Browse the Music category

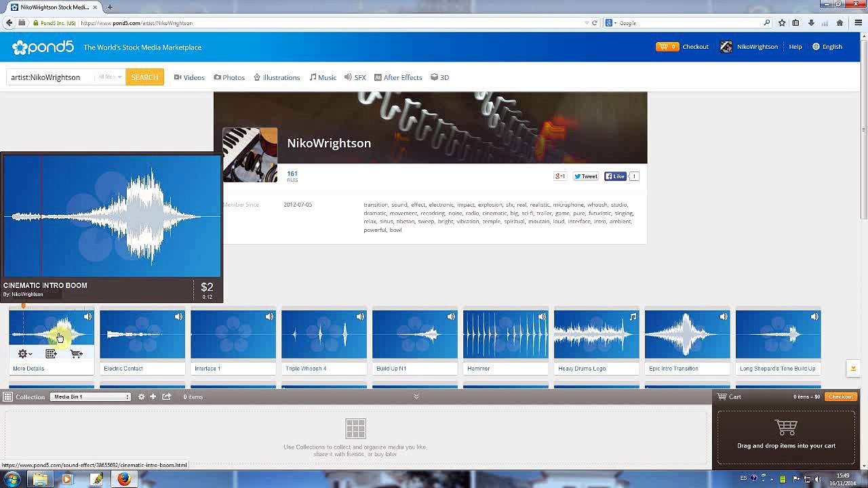pyautogui.click(x=323, y=77)
